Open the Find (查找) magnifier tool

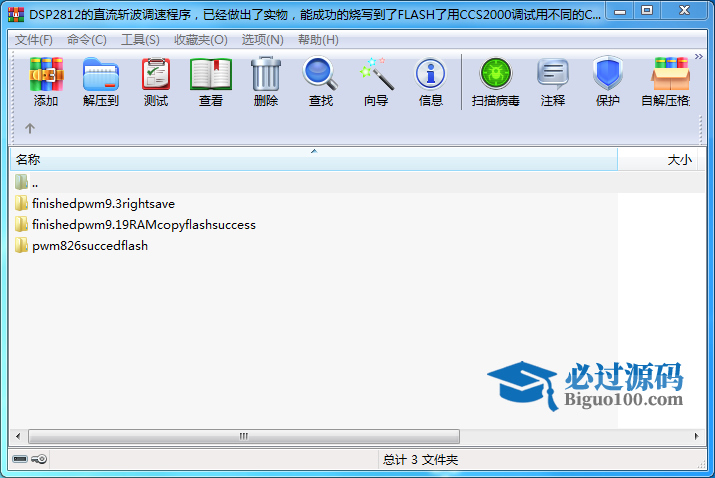click(321, 81)
